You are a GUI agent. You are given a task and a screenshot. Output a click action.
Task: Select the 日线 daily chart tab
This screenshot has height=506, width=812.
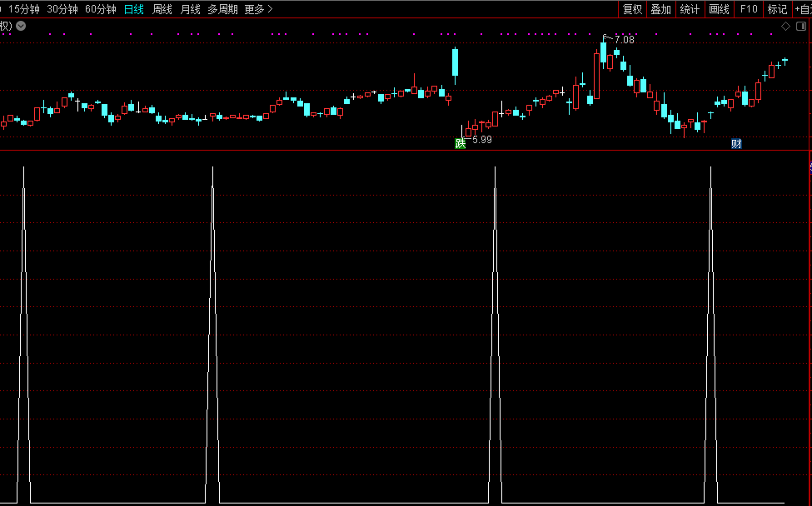pyautogui.click(x=133, y=9)
